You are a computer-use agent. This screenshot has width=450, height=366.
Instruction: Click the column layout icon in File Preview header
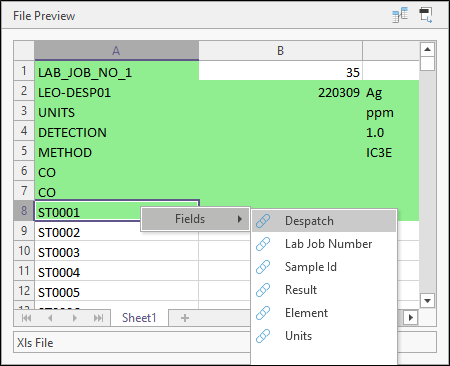pos(400,15)
